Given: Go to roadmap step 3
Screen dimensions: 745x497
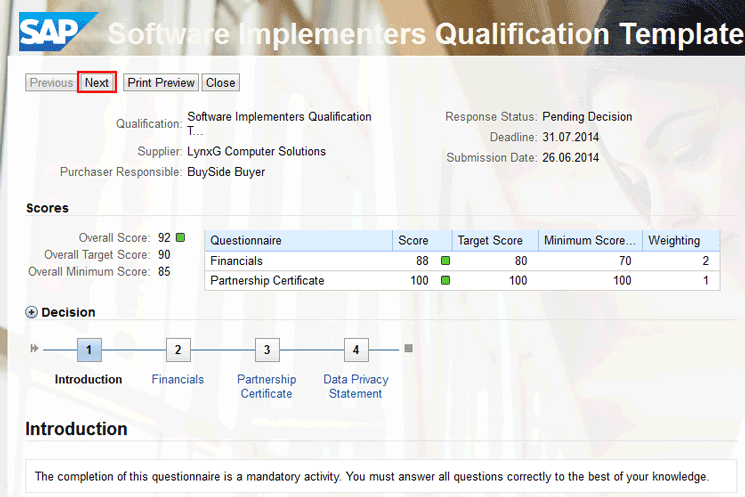Looking at the screenshot, I should tap(267, 350).
